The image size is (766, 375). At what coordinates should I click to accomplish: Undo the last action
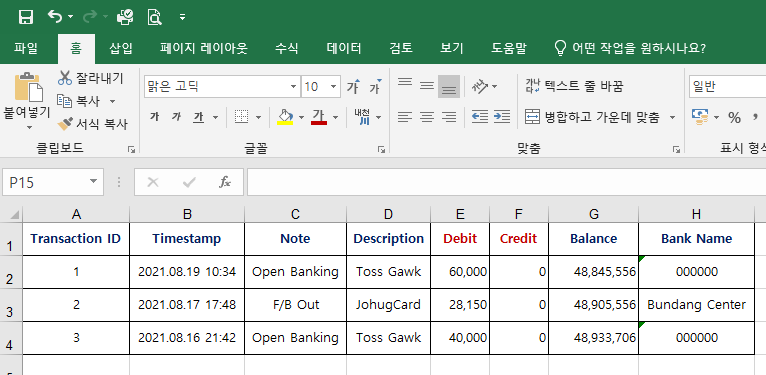click(55, 17)
